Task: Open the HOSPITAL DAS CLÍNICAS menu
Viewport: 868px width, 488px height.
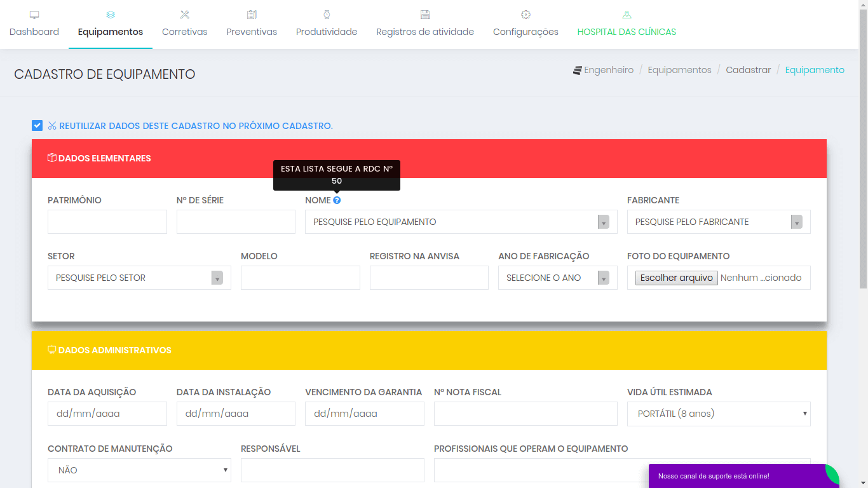Action: tap(627, 24)
